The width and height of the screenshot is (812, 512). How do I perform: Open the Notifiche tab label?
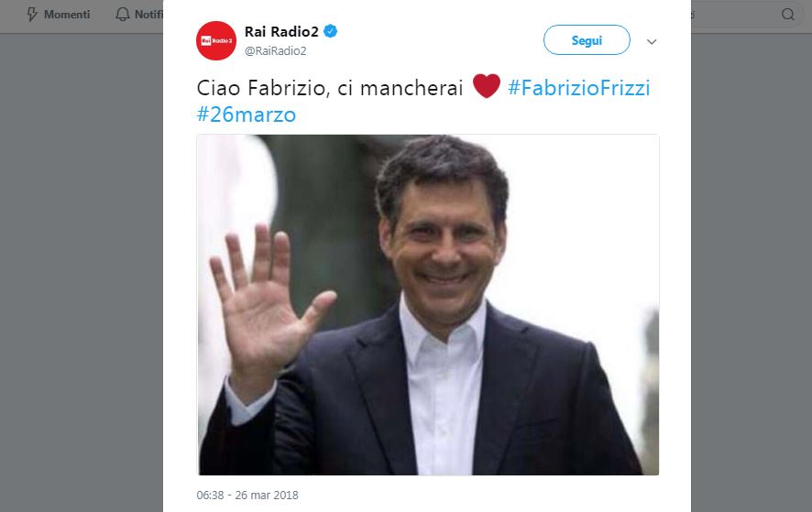pos(148,15)
